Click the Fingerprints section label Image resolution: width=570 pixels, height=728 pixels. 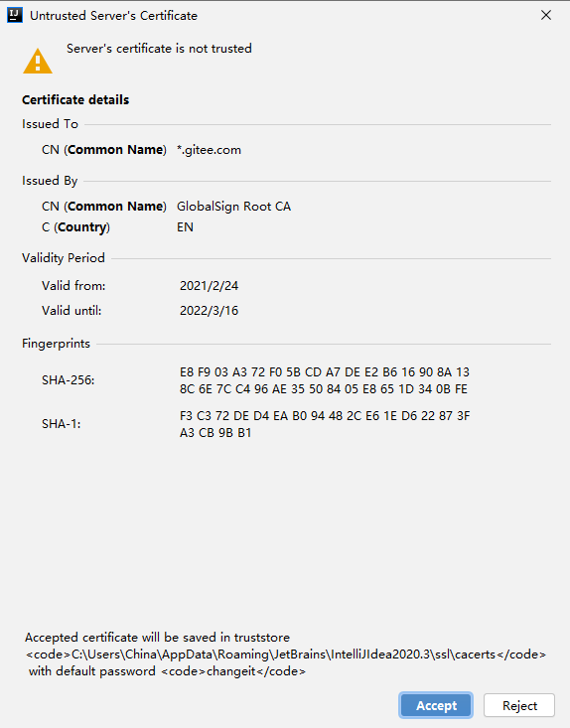coord(56,344)
